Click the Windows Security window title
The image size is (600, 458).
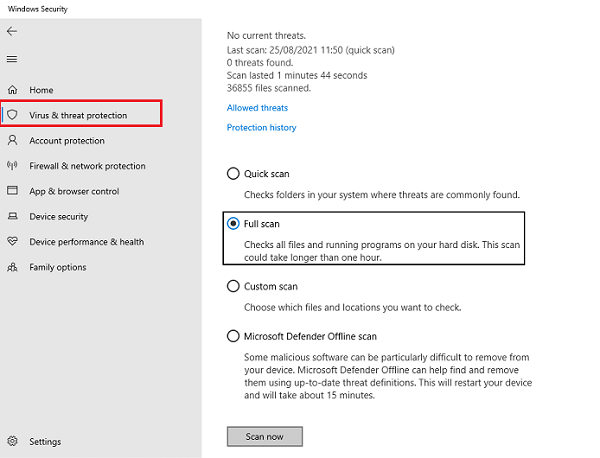[x=38, y=9]
